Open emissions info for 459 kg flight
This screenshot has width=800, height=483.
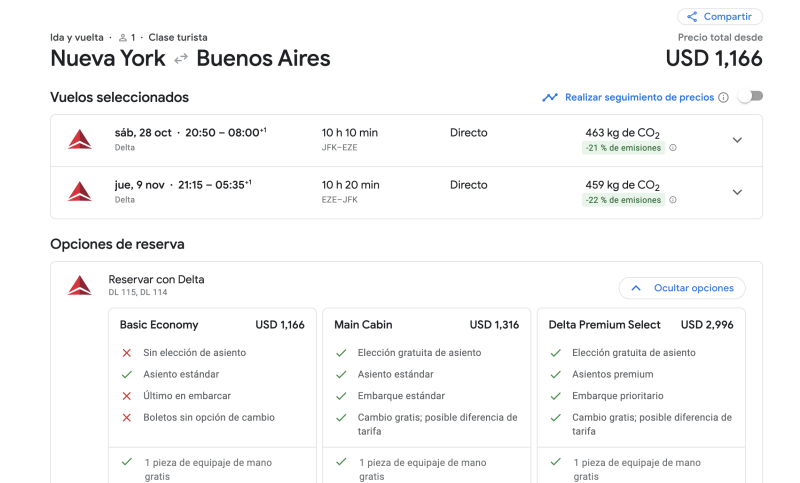[x=673, y=200]
